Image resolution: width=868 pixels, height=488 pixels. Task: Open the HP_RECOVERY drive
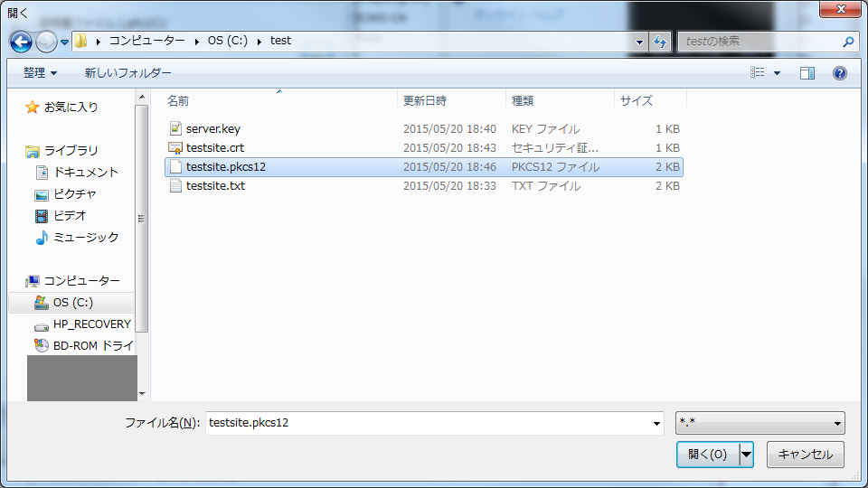tap(92, 324)
